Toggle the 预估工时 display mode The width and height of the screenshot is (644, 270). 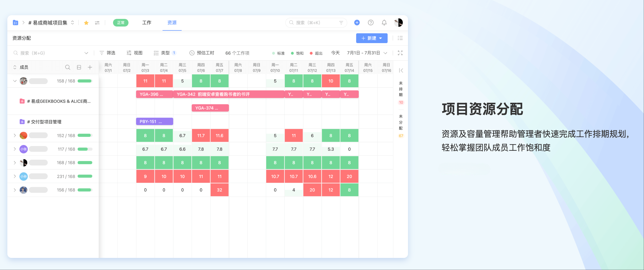202,53
